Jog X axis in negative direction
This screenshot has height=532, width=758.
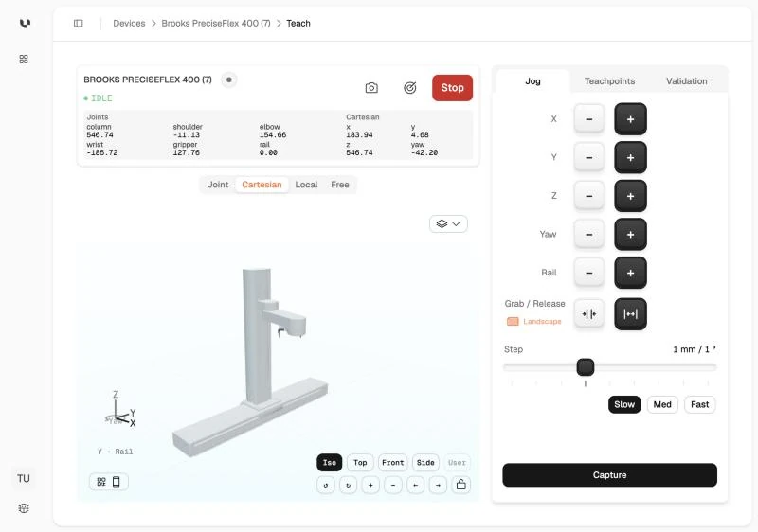588,118
